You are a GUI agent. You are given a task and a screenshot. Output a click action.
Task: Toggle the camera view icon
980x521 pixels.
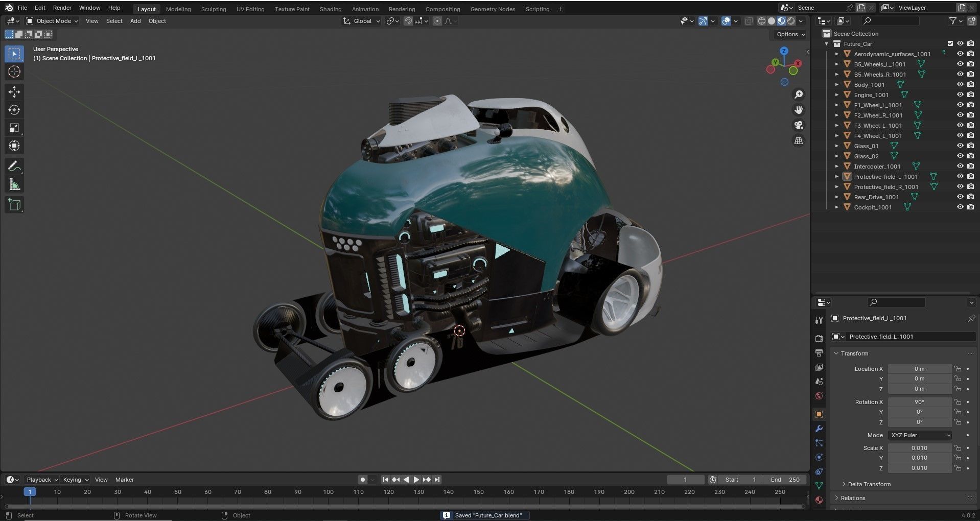799,125
